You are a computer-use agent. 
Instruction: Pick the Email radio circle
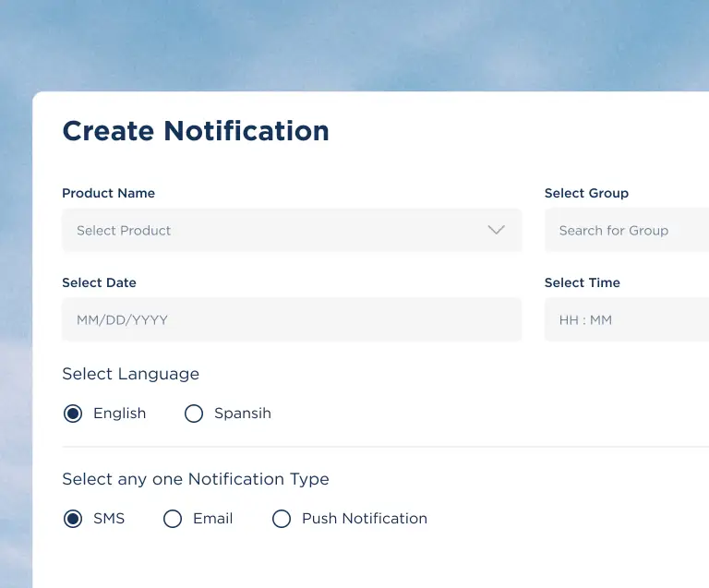pos(173,519)
